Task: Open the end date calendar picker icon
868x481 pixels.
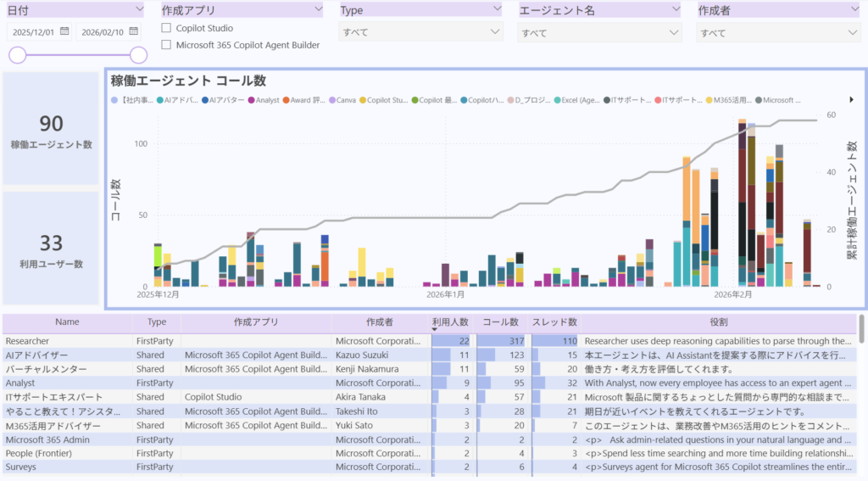Action: [134, 32]
